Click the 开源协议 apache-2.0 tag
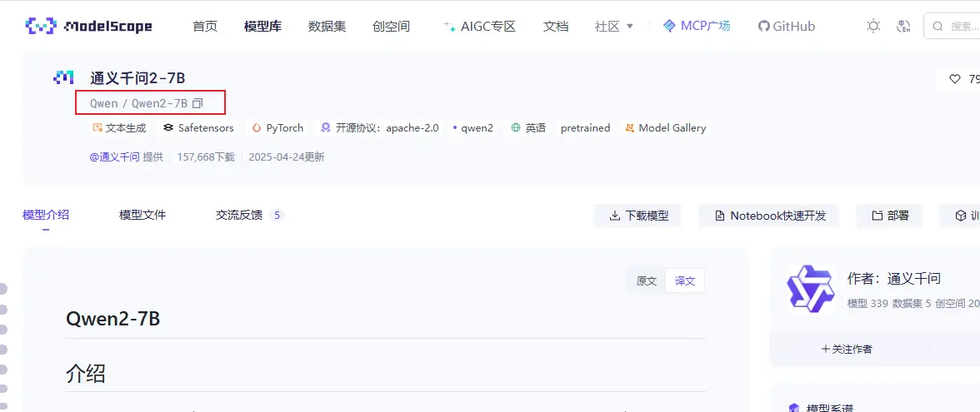 click(x=379, y=128)
